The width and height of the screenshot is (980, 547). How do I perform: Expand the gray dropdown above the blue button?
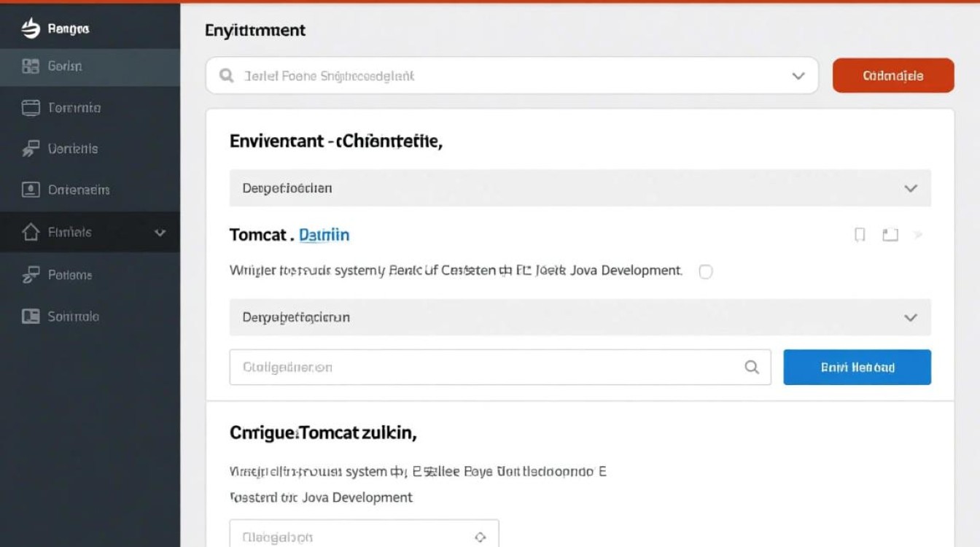(x=910, y=318)
